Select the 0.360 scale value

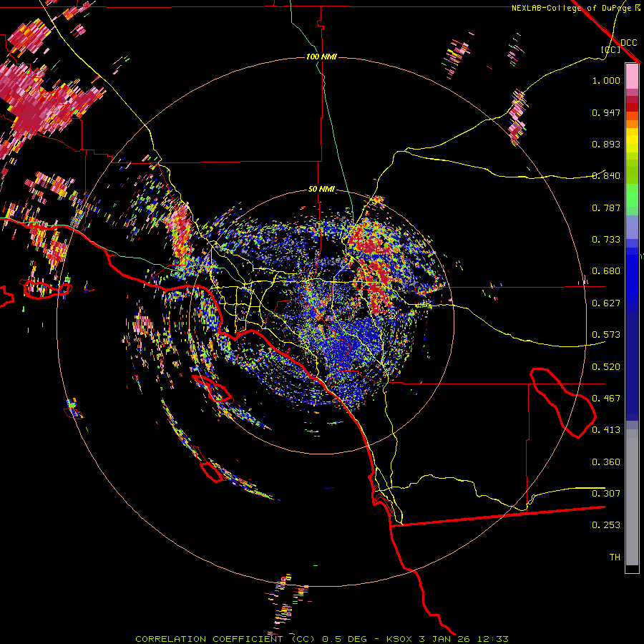tap(606, 462)
